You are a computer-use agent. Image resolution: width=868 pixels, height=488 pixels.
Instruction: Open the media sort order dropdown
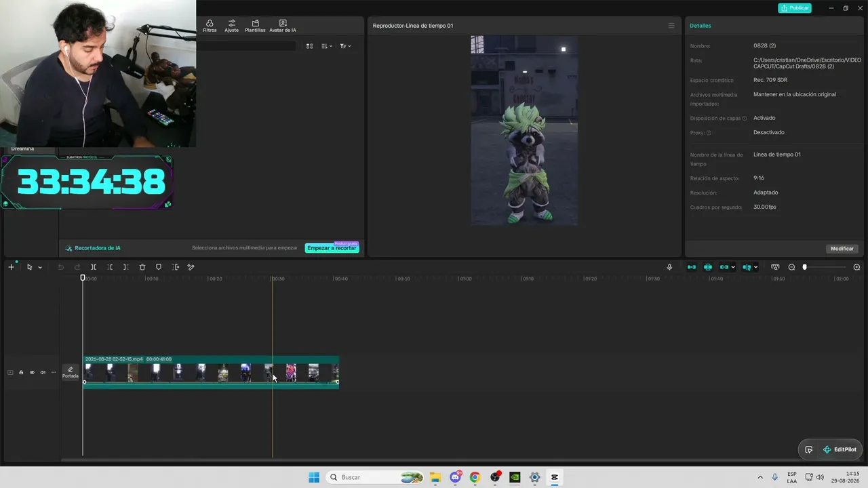pos(327,46)
